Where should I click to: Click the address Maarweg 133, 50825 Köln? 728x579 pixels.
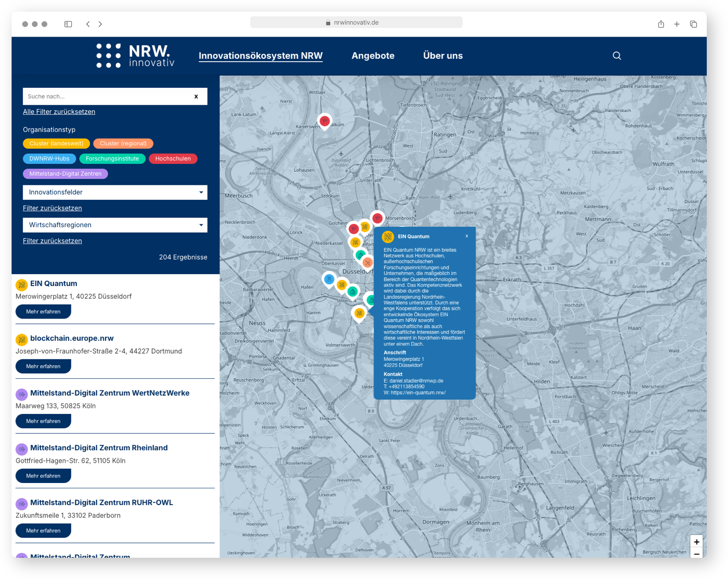click(56, 406)
